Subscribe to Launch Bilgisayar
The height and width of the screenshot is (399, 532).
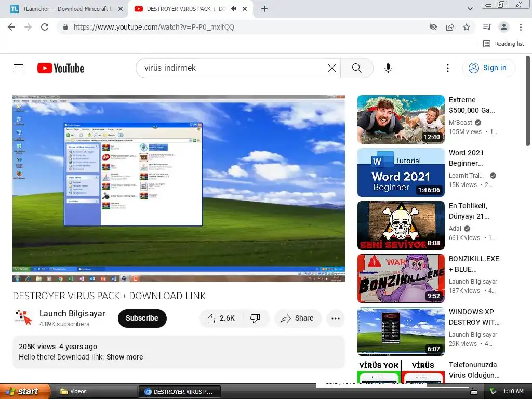pos(142,318)
